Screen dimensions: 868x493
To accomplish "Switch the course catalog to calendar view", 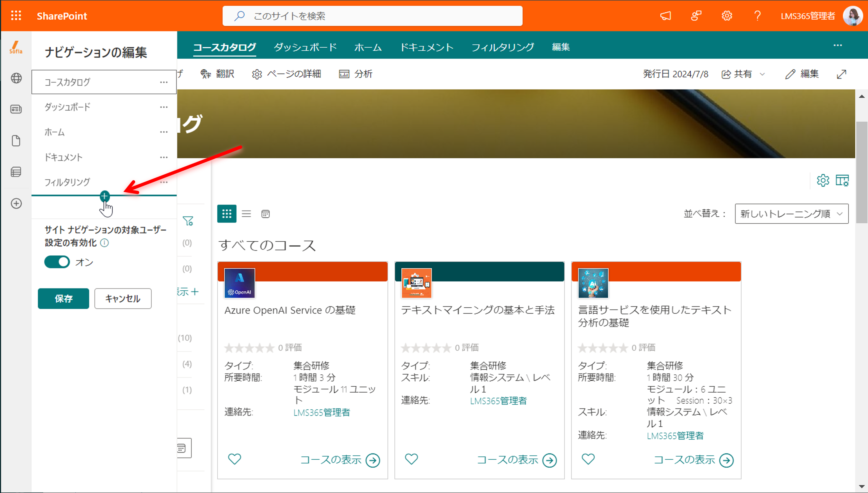I will click(x=265, y=214).
